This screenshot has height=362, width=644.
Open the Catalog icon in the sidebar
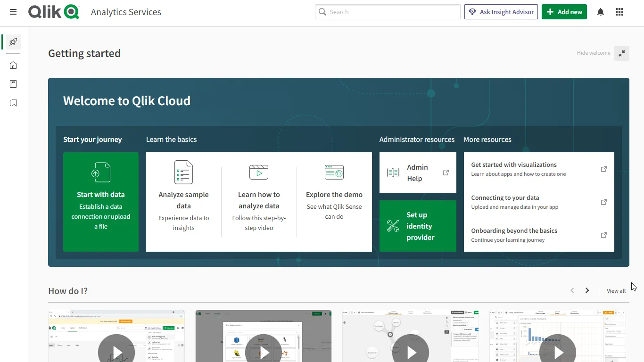[x=13, y=83]
